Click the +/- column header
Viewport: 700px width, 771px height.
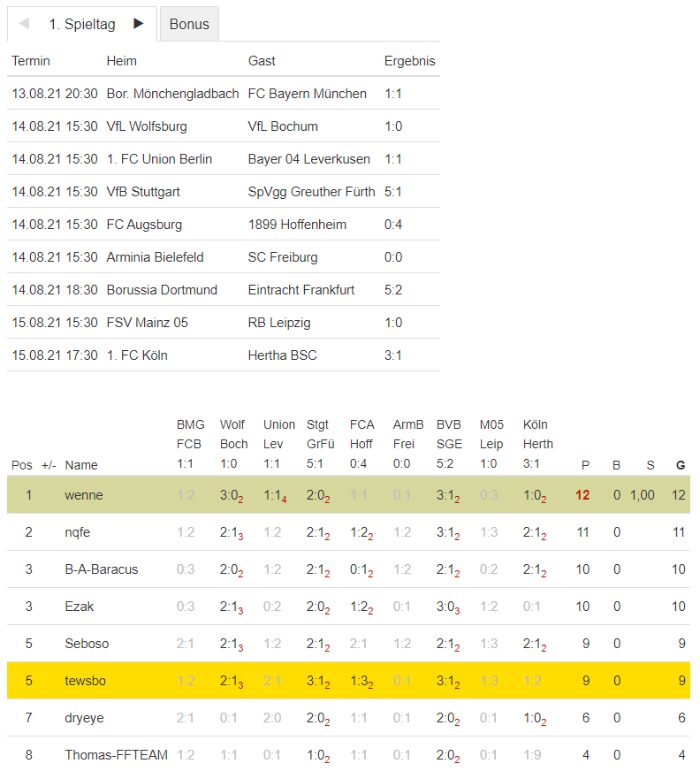point(49,465)
